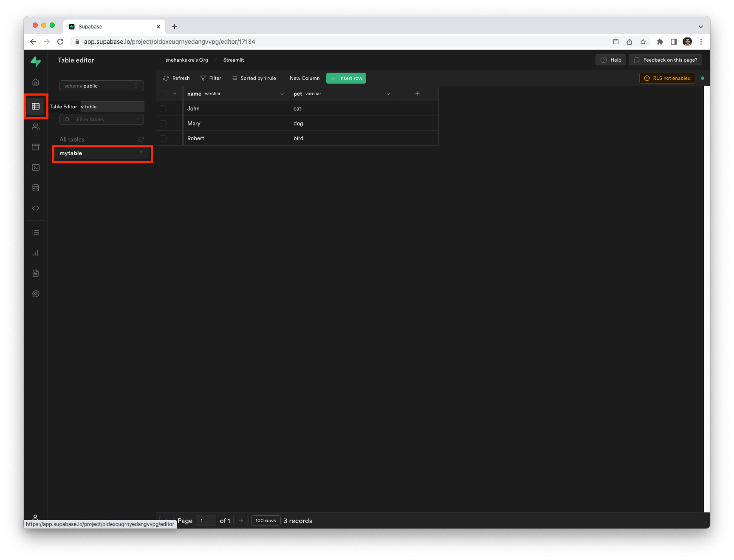Open the API code brackets icon
The width and height of the screenshot is (734, 560).
click(x=36, y=208)
